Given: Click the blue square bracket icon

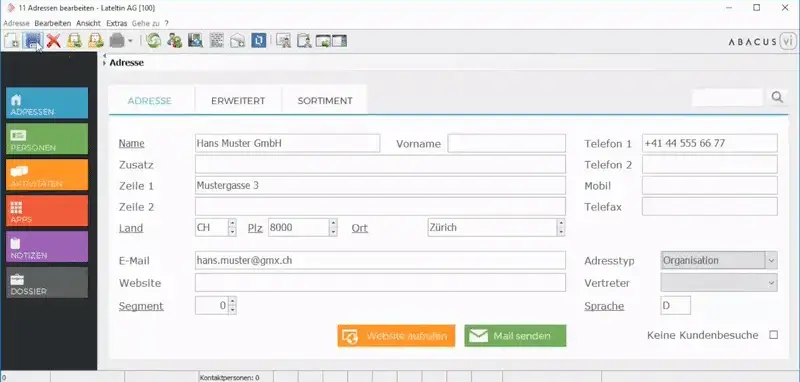Looking at the screenshot, I should [x=259, y=41].
